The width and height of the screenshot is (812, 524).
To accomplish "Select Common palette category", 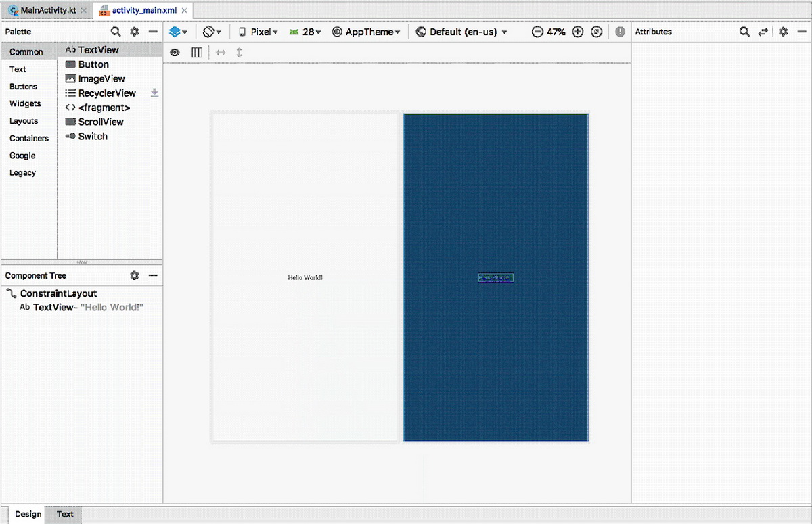I will pos(29,52).
